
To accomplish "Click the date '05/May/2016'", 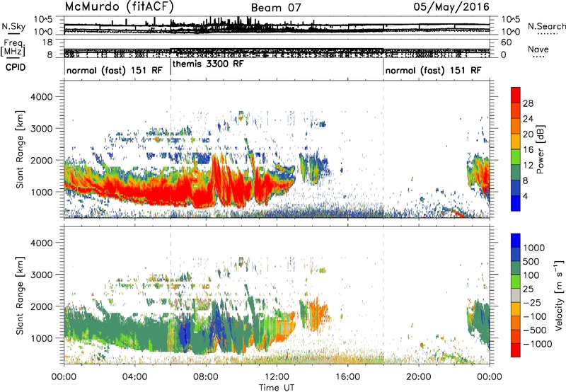I will [x=451, y=6].
